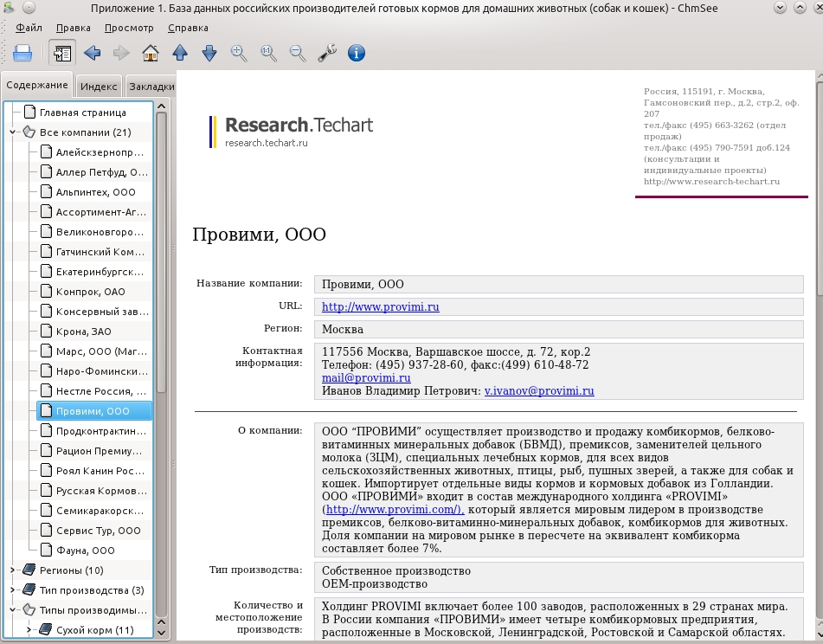The width and height of the screenshot is (823, 644).
Task: Select Нестле Россия entry
Action: tap(101, 391)
